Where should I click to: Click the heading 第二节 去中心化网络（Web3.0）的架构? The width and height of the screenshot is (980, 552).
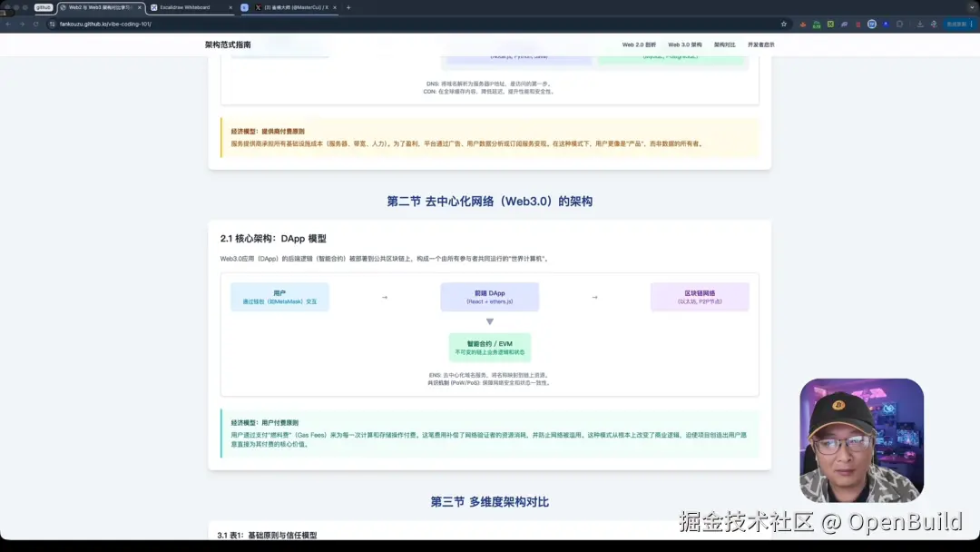[489, 202]
